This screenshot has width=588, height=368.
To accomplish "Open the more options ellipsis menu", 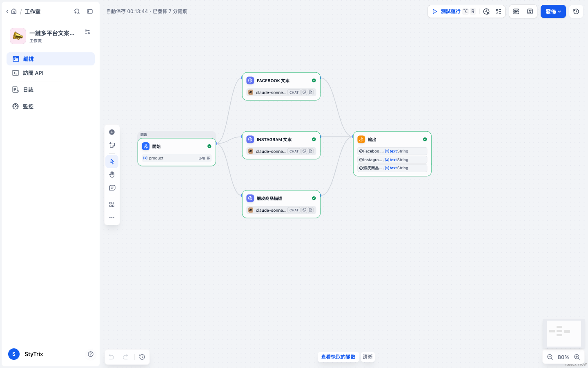I will point(112,218).
